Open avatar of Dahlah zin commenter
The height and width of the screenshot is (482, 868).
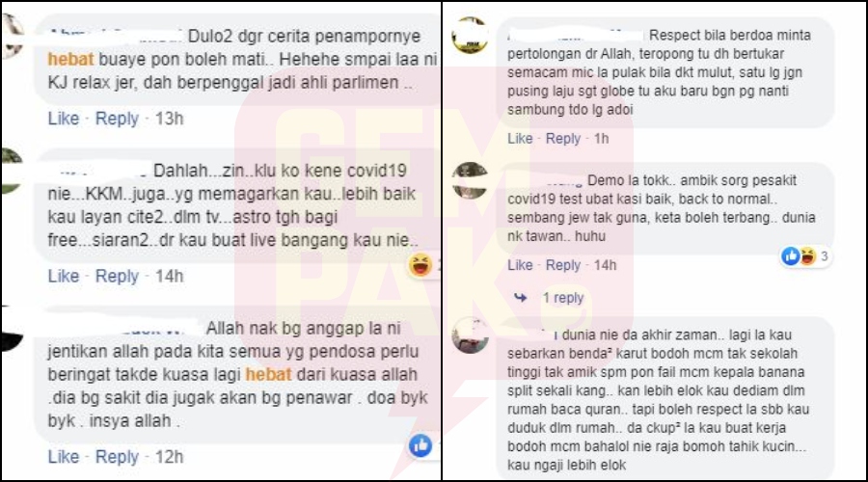11,171
